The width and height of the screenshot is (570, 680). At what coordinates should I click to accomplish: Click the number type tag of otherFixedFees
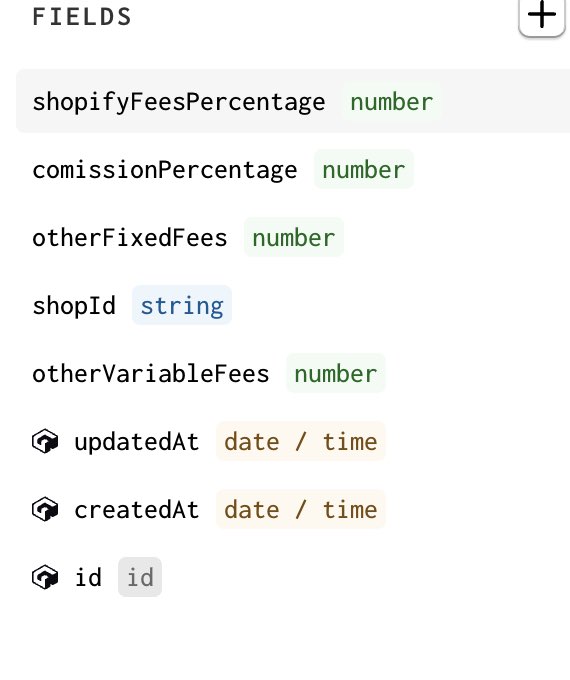(x=294, y=237)
